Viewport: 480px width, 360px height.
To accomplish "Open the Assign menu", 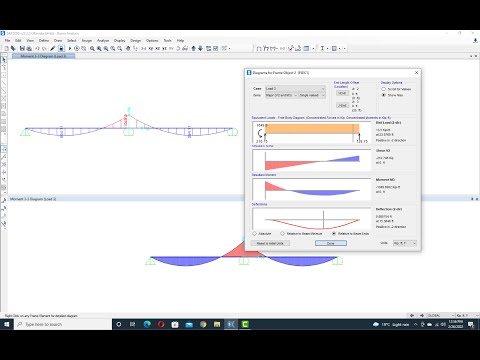I will (87, 40).
